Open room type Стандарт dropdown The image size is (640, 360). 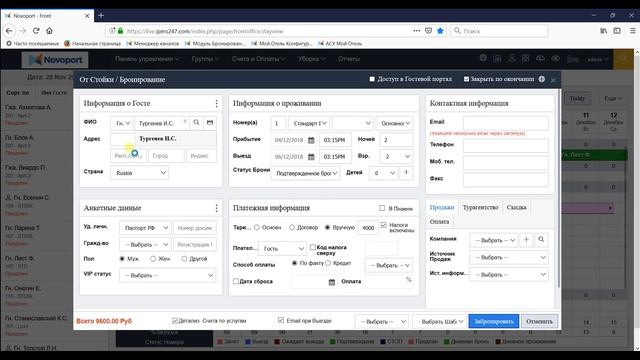309,123
